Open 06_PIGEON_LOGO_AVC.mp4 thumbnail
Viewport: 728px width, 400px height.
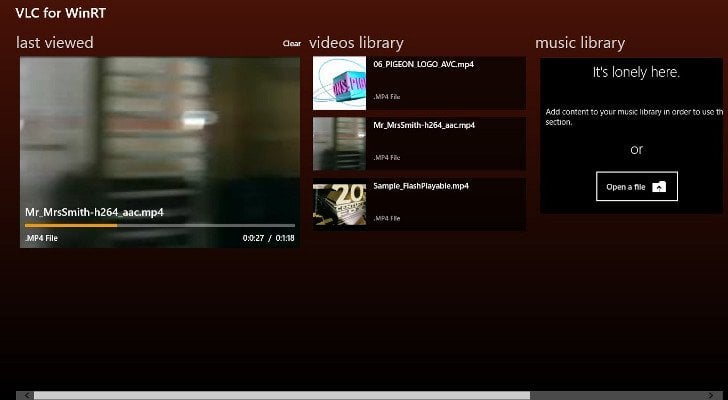[x=339, y=83]
